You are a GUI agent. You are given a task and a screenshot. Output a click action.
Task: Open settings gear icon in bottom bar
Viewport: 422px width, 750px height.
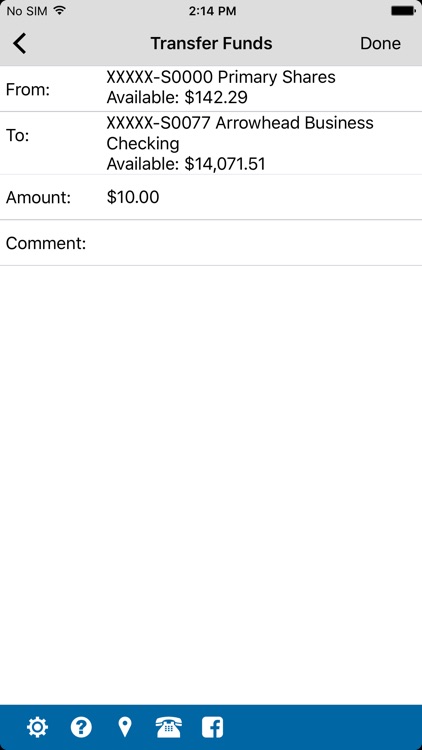pyautogui.click(x=37, y=727)
